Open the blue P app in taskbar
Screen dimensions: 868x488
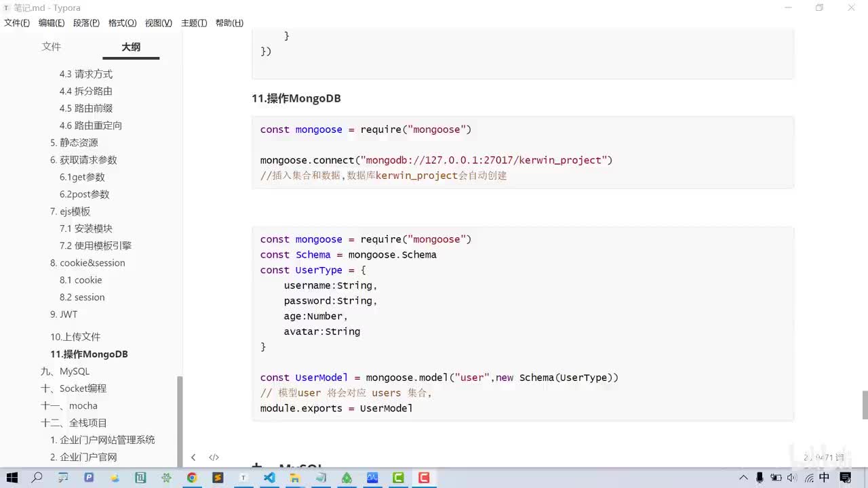pos(89,478)
